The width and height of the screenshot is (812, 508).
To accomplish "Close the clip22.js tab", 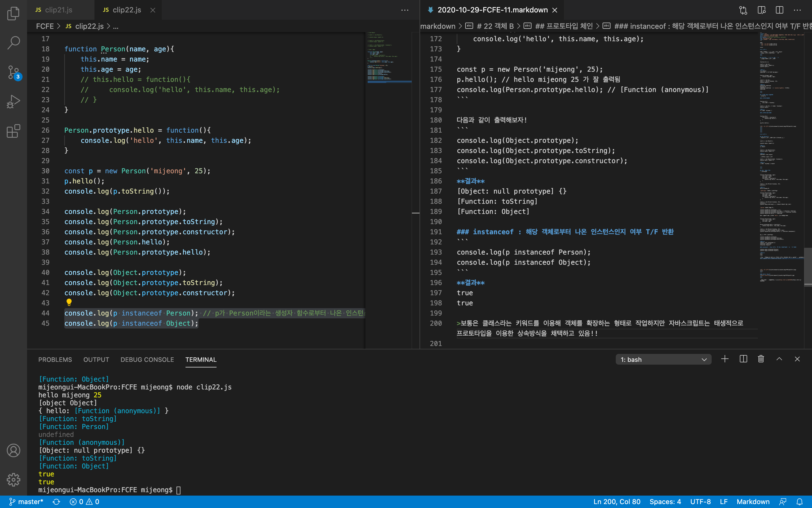I will 153,10.
